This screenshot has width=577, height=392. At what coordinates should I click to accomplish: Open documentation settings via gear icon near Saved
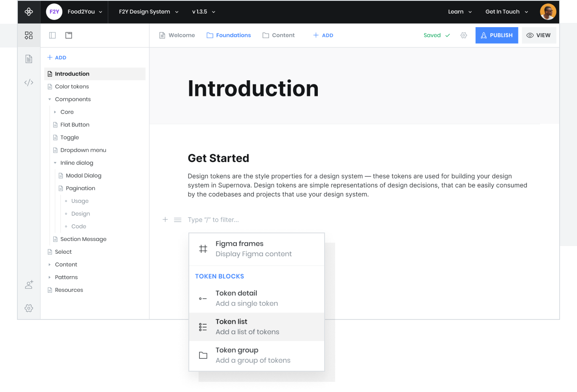click(464, 35)
